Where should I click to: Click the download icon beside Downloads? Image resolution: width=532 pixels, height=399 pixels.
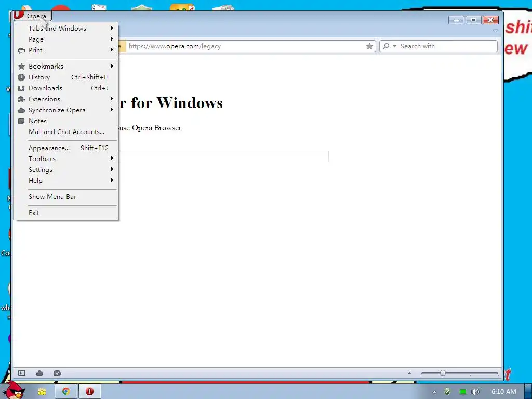21,88
